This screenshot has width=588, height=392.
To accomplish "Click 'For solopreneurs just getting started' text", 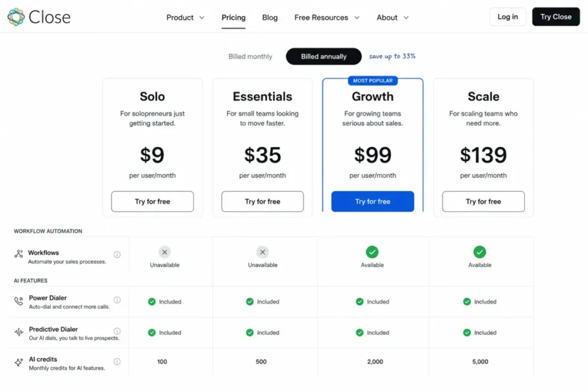I will 152,118.
